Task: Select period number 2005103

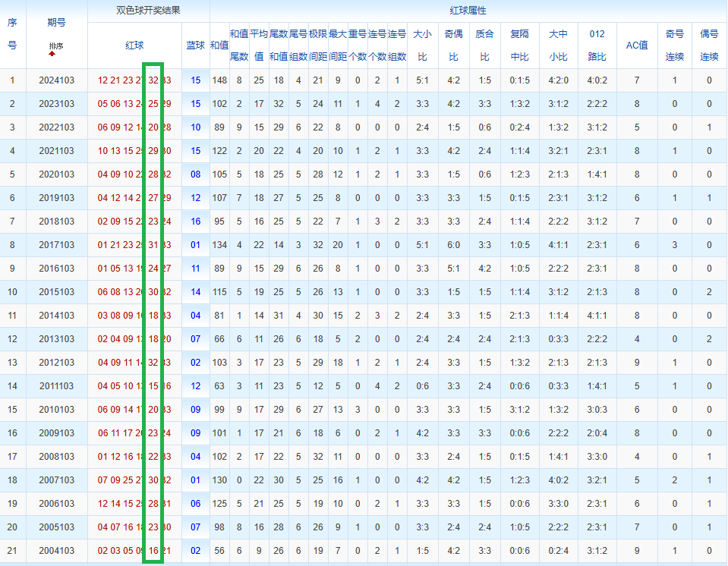Action: (x=57, y=527)
